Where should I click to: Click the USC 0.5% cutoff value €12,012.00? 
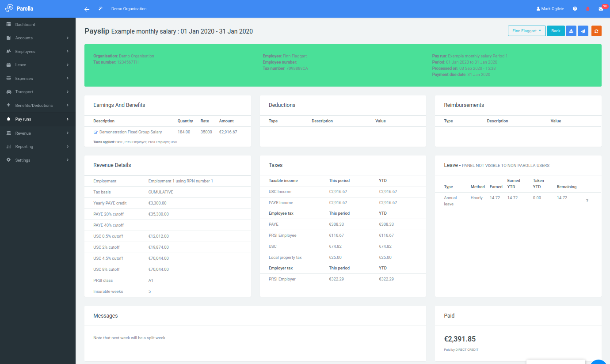point(158,236)
